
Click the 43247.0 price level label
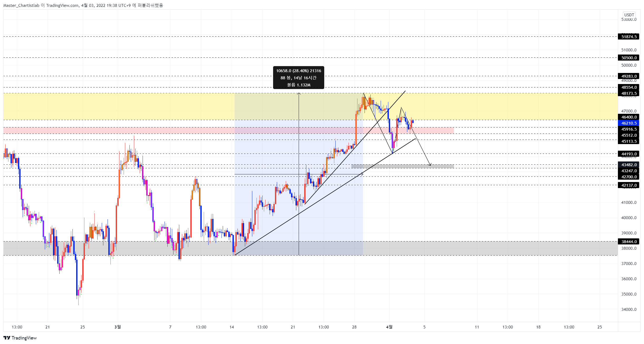coord(629,171)
